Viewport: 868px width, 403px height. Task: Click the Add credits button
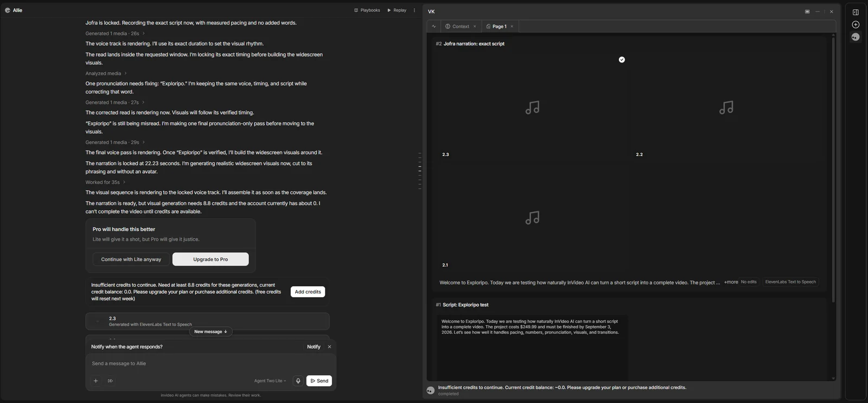point(308,292)
